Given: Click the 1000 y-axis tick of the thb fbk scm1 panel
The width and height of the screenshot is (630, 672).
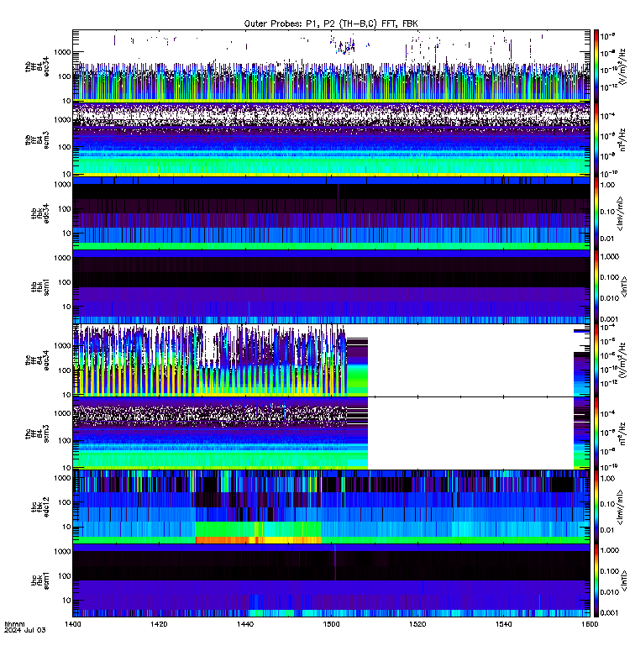Looking at the screenshot, I should (x=62, y=258).
